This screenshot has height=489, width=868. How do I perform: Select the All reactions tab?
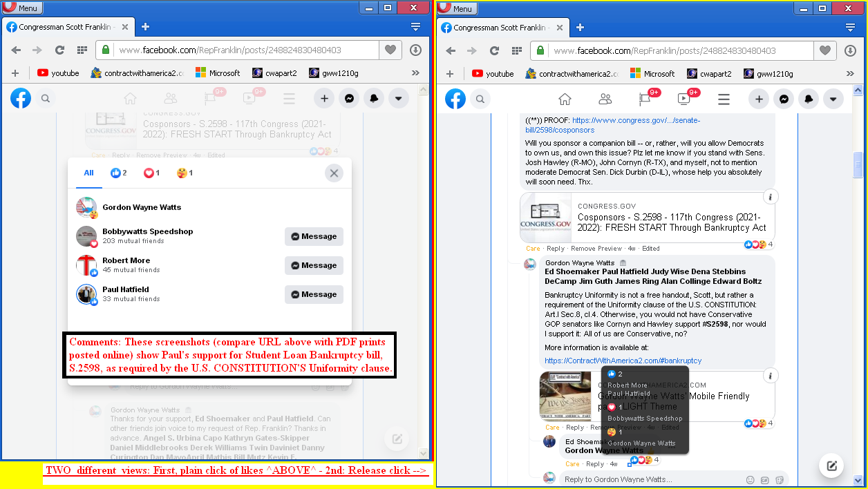tap(89, 173)
